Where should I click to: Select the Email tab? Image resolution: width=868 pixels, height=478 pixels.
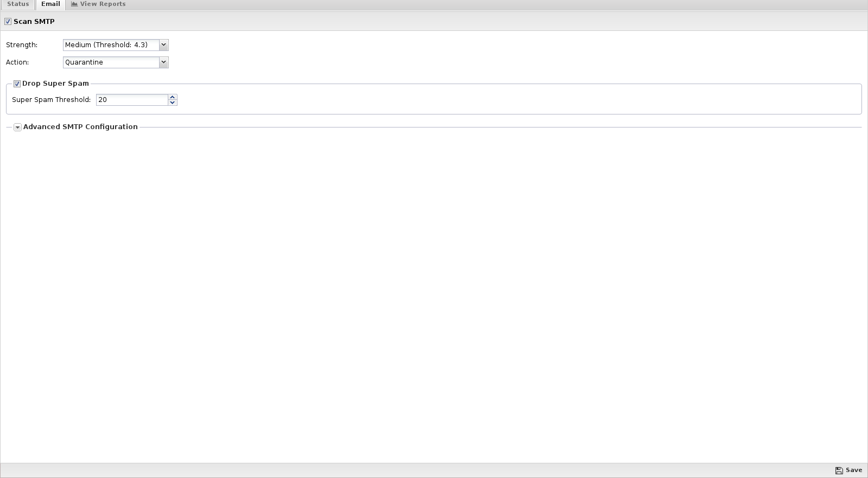coord(50,4)
